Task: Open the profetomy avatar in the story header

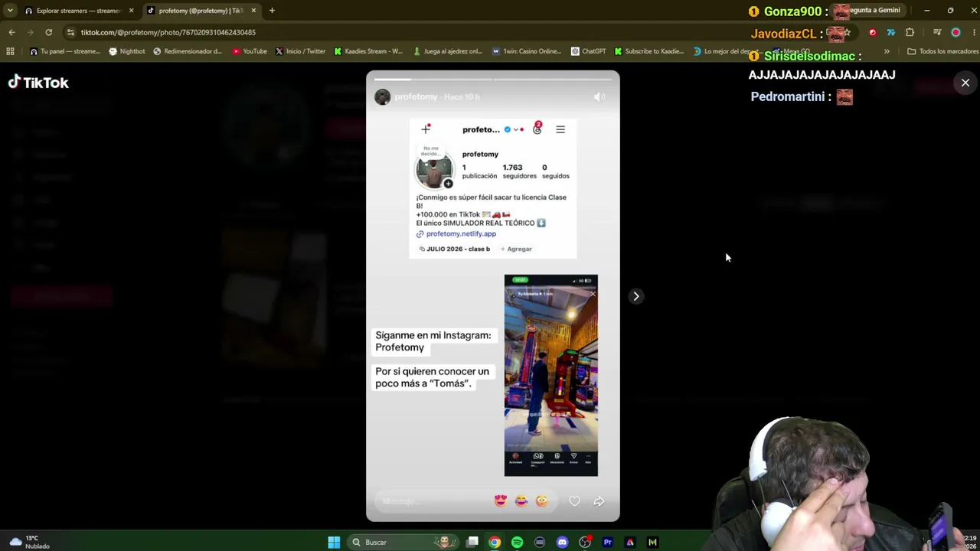Action: [x=382, y=97]
